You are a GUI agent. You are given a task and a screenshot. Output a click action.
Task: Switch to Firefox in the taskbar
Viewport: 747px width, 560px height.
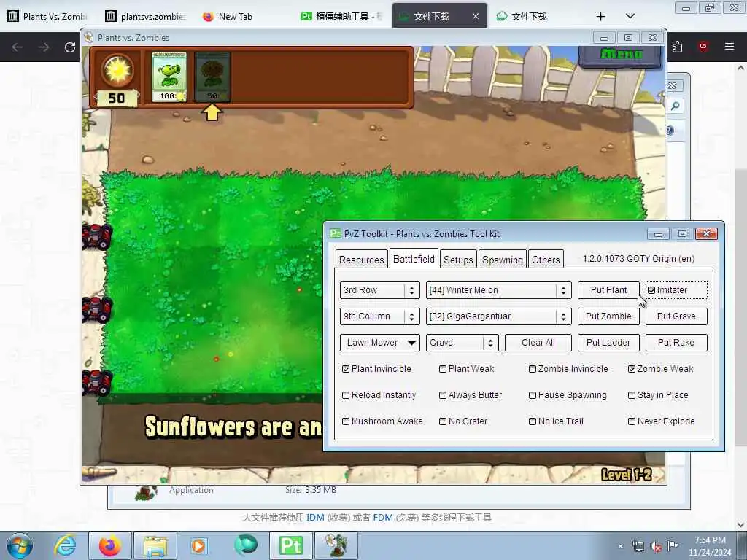(x=109, y=545)
